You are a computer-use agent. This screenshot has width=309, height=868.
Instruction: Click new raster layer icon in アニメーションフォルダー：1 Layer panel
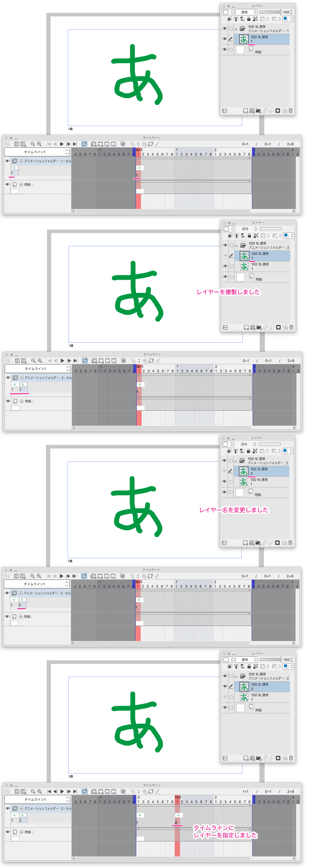coord(246,111)
